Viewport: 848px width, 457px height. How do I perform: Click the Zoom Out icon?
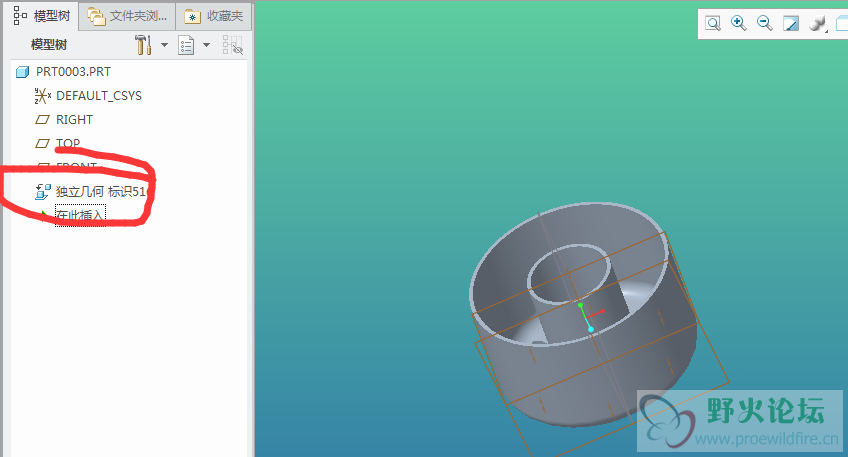click(x=765, y=23)
